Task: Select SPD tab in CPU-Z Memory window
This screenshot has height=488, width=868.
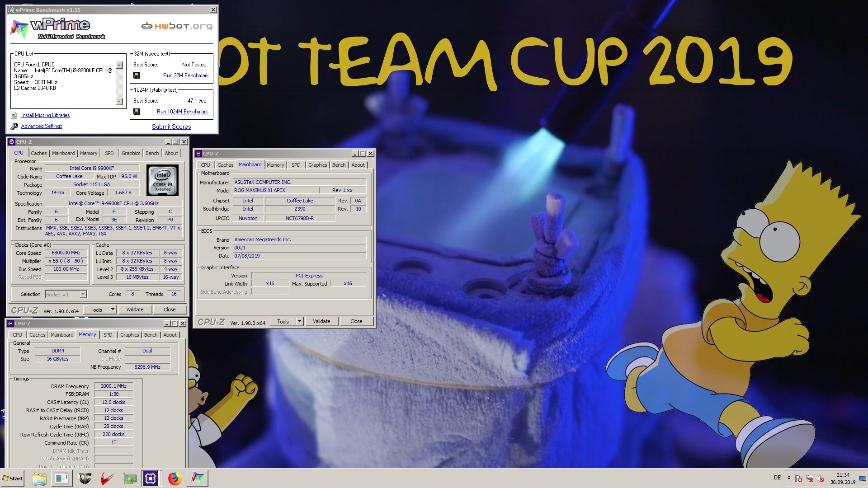Action: tap(108, 335)
